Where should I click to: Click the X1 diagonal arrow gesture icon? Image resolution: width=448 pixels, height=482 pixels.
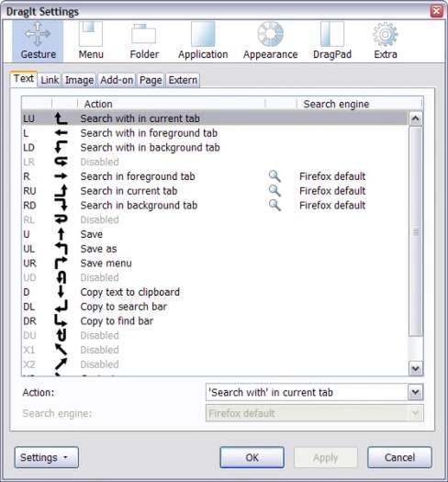pyautogui.click(x=61, y=350)
